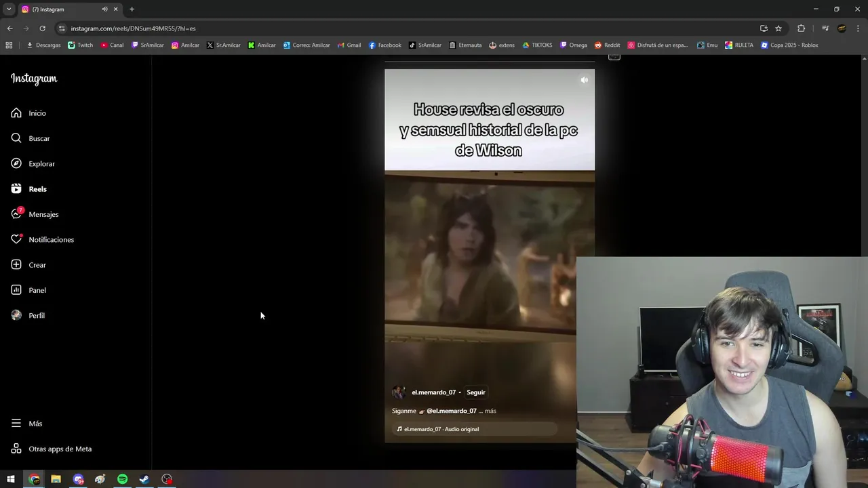Screen dimensions: 868x488
Task: Open Otras apps de Meta
Action: (x=51, y=449)
